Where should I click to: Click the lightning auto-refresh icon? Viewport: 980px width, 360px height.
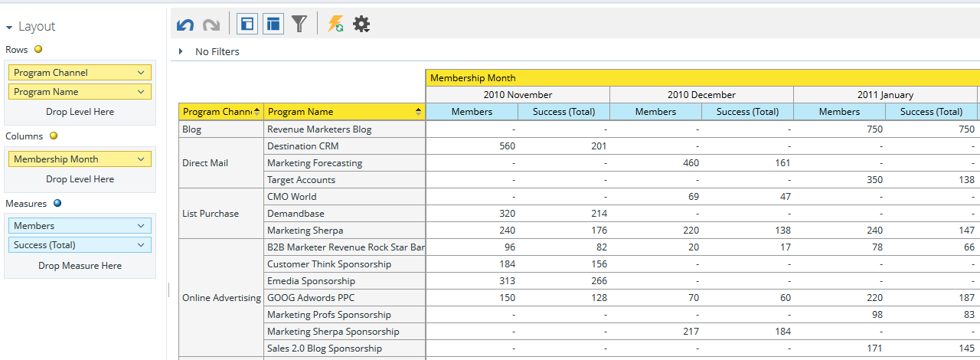point(335,25)
